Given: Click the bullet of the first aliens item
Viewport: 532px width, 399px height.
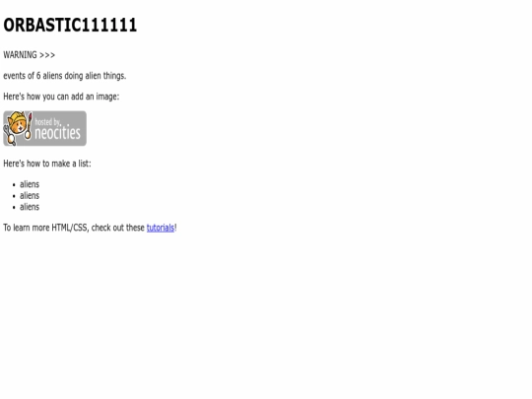Looking at the screenshot, I should tap(14, 185).
